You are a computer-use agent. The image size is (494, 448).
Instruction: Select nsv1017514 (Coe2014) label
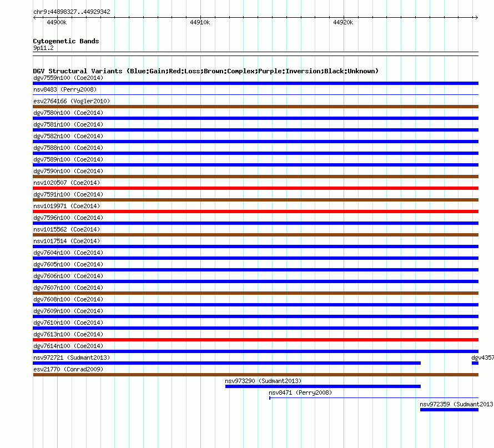point(67,241)
